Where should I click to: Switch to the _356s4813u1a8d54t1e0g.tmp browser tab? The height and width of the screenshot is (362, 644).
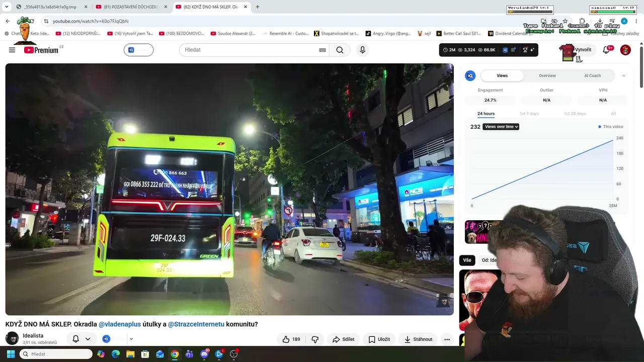tap(51, 7)
